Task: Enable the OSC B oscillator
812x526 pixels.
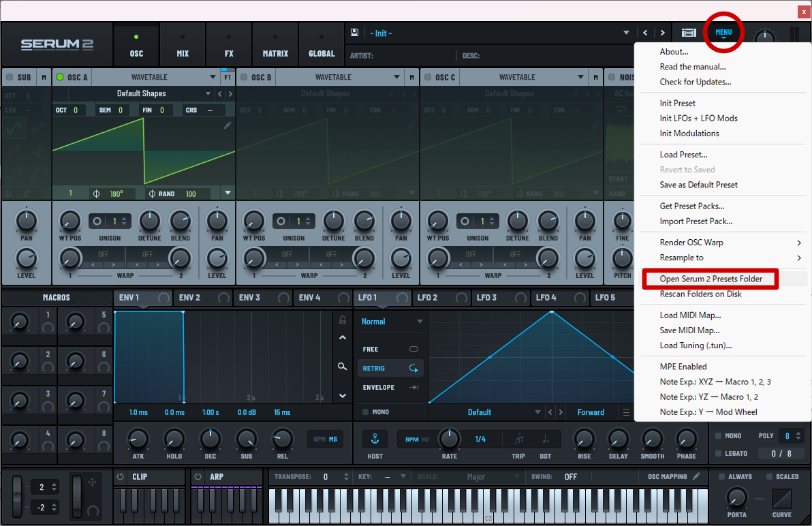Action: [x=244, y=77]
